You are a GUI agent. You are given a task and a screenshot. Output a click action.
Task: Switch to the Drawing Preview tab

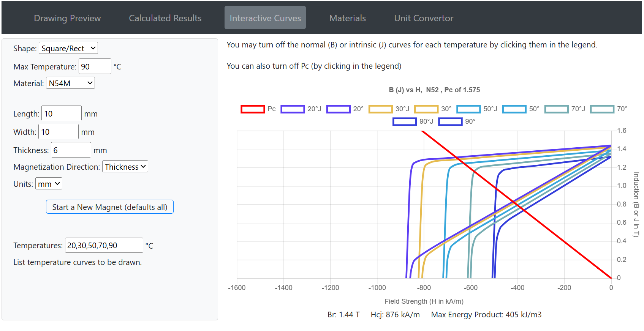[x=67, y=18]
